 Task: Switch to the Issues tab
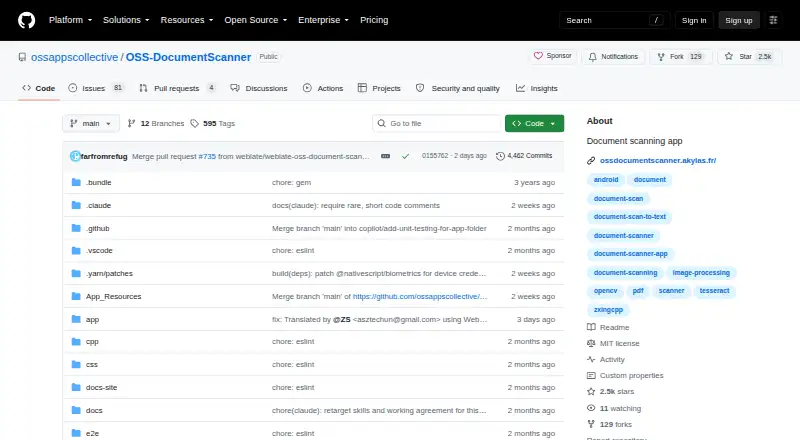pyautogui.click(x=96, y=88)
